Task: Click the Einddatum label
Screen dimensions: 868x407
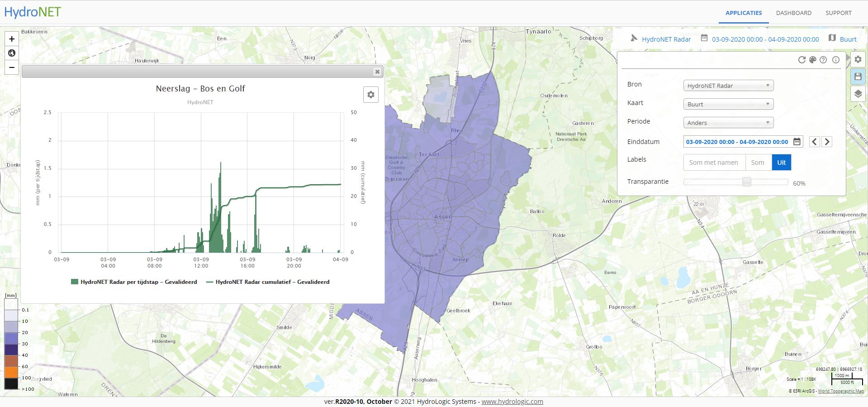Action: pos(643,142)
